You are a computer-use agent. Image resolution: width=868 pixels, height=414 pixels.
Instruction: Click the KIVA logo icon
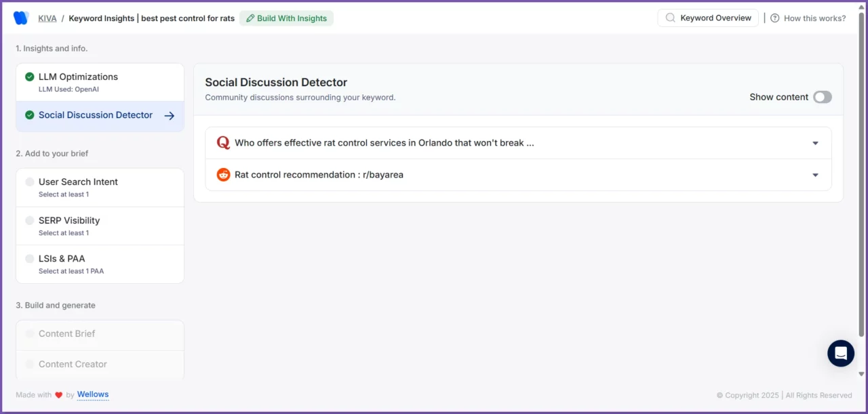point(21,18)
